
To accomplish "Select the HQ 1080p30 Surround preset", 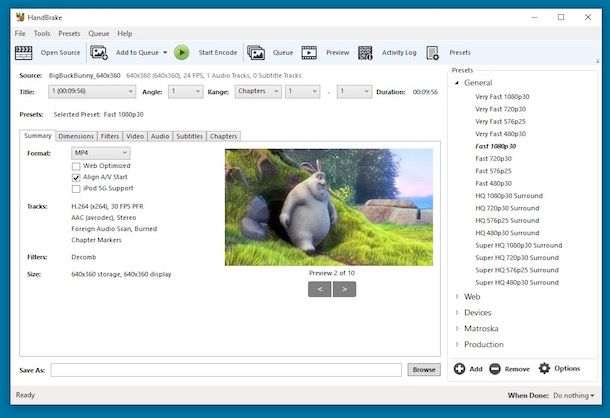I will point(509,196).
